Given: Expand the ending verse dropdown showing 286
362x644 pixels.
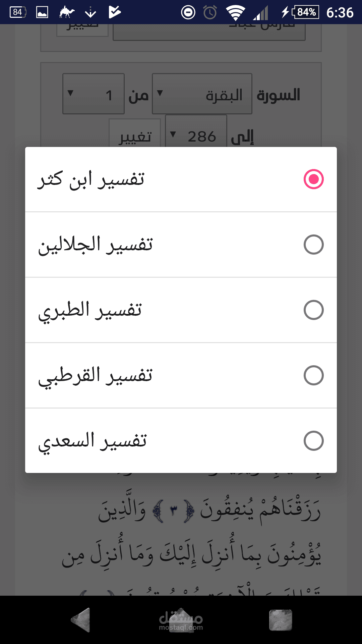Looking at the screenshot, I should pos(196,131).
